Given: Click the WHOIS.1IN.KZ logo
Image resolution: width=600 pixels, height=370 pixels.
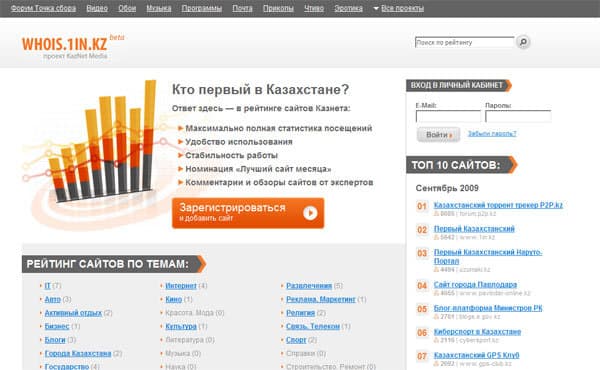Looking at the screenshot, I should tap(64, 44).
